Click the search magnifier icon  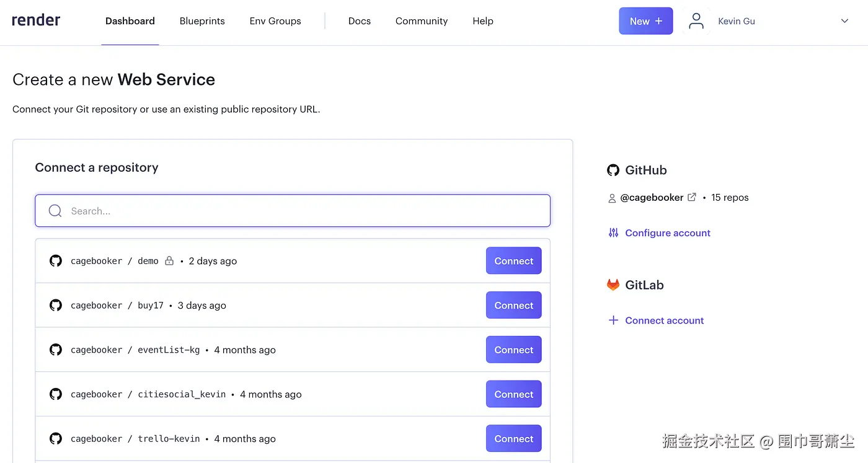[55, 211]
